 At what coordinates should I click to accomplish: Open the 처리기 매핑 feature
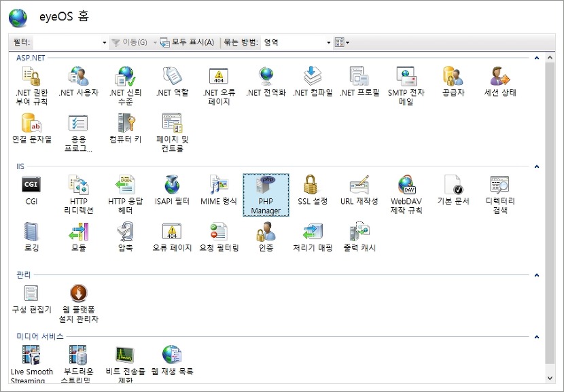[313, 237]
